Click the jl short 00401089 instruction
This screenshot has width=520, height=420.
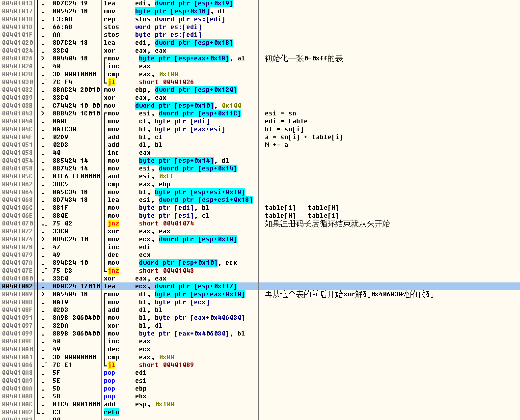click(x=111, y=365)
